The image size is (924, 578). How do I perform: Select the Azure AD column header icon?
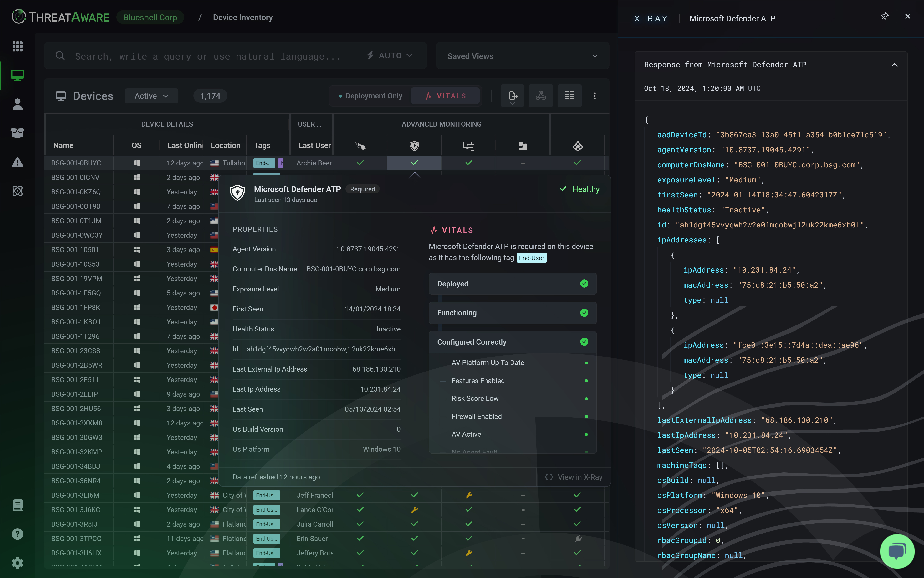(578, 146)
